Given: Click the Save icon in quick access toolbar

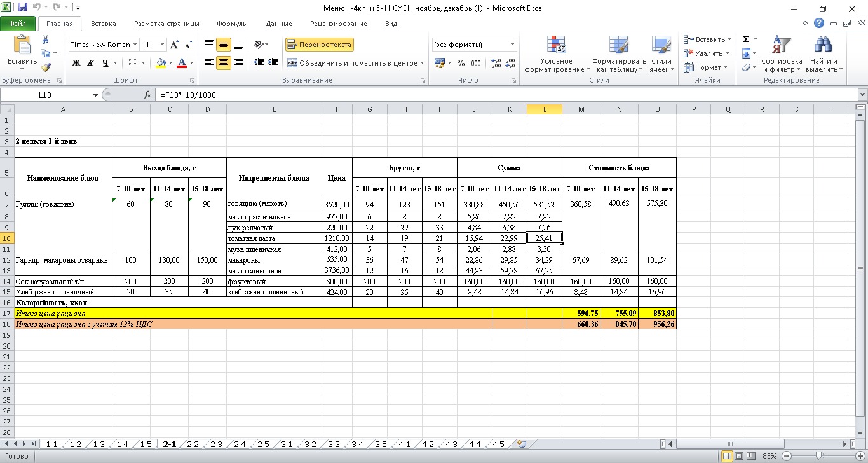Looking at the screenshot, I should coord(23,8).
